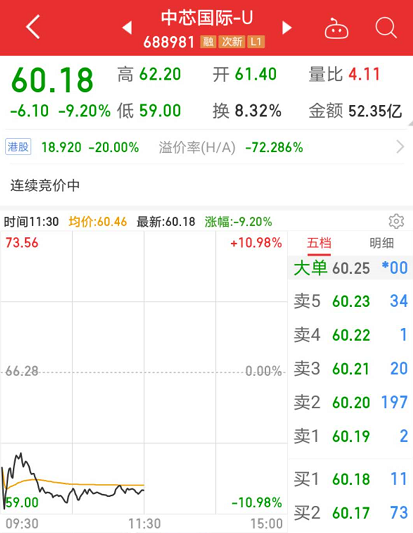
Task: Tap the 时间11:30 label
Action: click(x=31, y=222)
